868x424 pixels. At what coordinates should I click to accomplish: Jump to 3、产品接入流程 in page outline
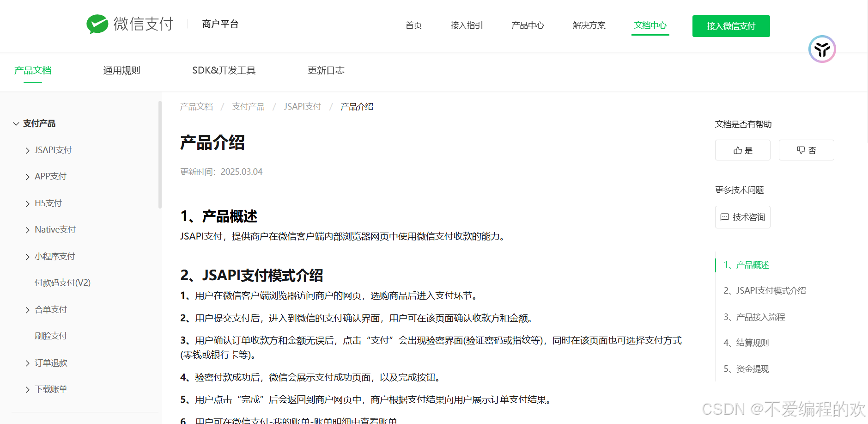(754, 317)
